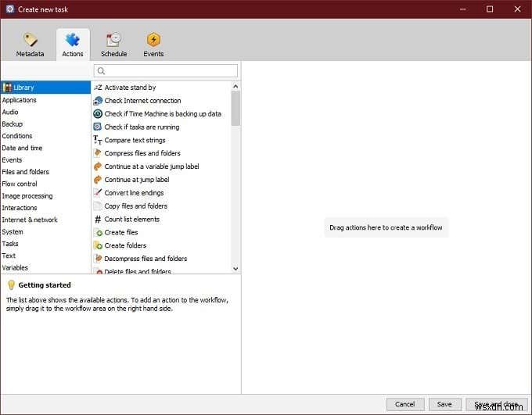532x415 pixels.
Task: Click 'Check Internet connection' text
Action: [x=142, y=101]
